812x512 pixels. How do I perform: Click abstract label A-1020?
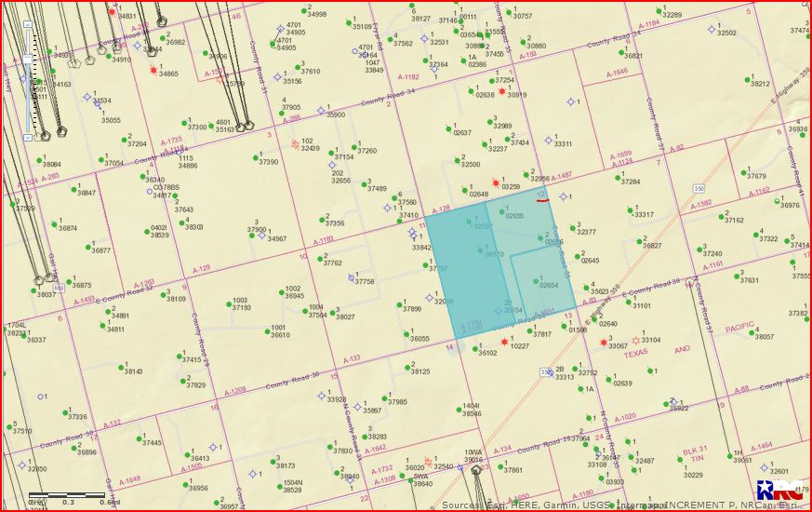pos(625,417)
